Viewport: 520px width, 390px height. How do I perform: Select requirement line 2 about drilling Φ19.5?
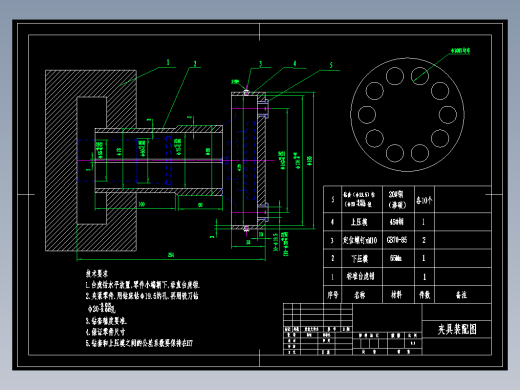[142, 296]
